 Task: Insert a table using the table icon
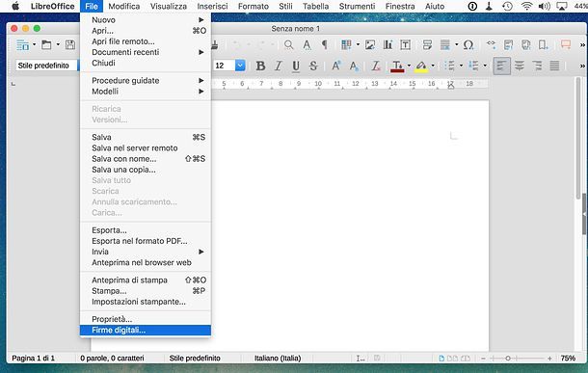tap(346, 45)
